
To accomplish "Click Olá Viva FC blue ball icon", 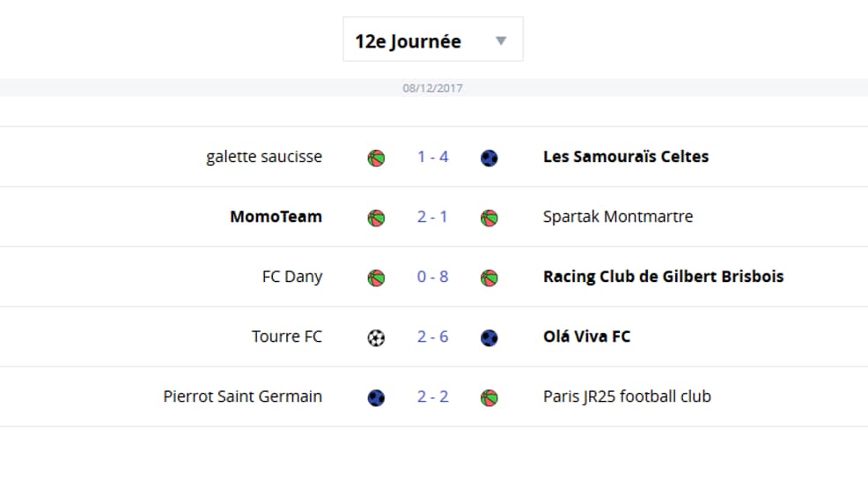I will coord(489,337).
